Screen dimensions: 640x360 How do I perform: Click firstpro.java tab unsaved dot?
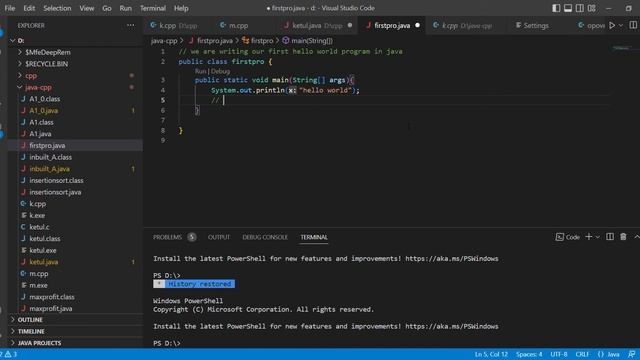pos(417,25)
